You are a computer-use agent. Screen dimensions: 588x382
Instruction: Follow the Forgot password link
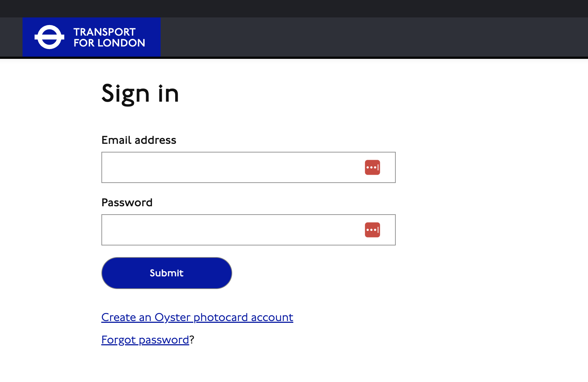[144, 340]
